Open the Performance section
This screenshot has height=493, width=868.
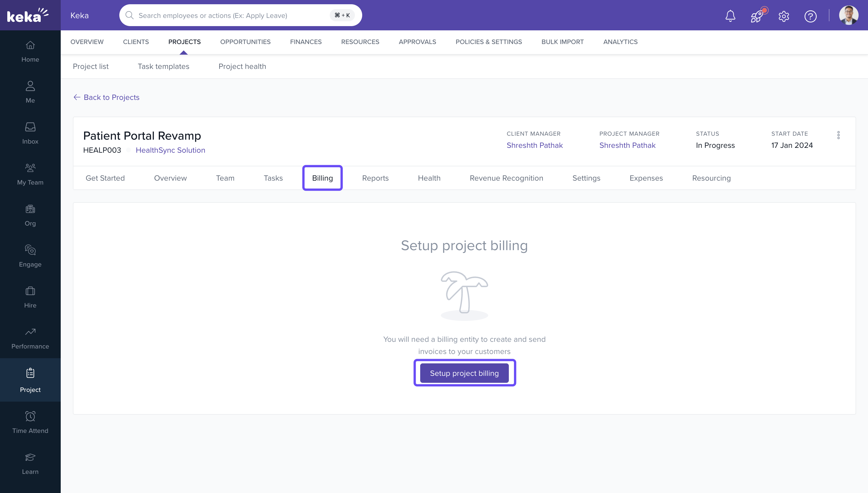pos(30,338)
